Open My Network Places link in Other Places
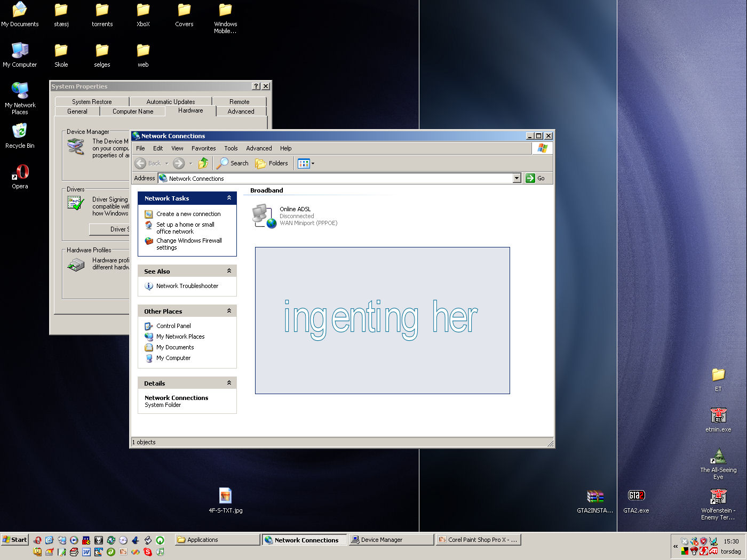The image size is (747, 560). tap(180, 337)
